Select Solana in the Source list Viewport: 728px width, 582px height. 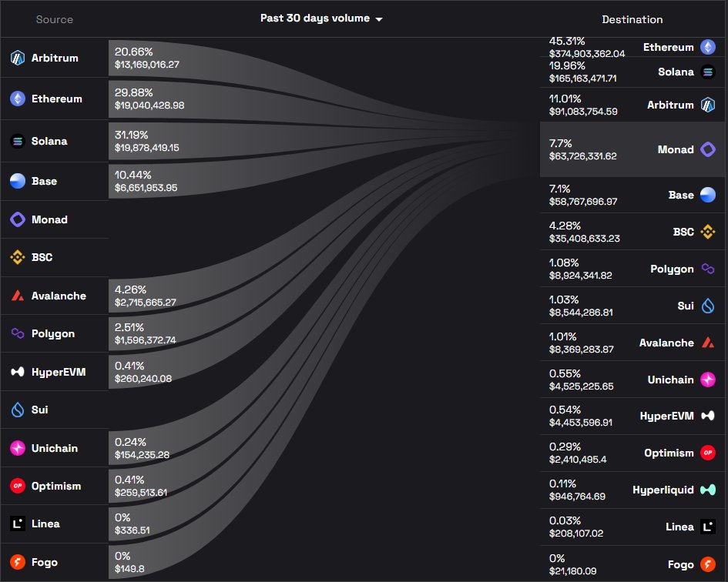55,141
